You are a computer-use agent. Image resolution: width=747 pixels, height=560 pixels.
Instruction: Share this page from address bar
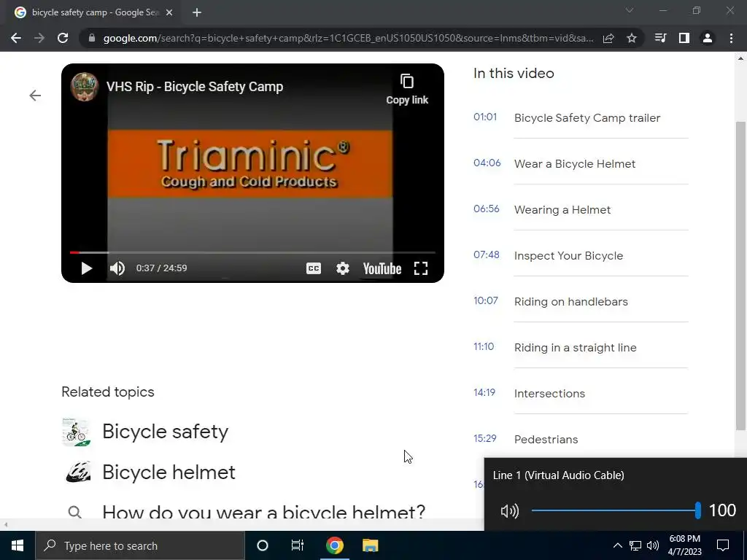(x=608, y=38)
